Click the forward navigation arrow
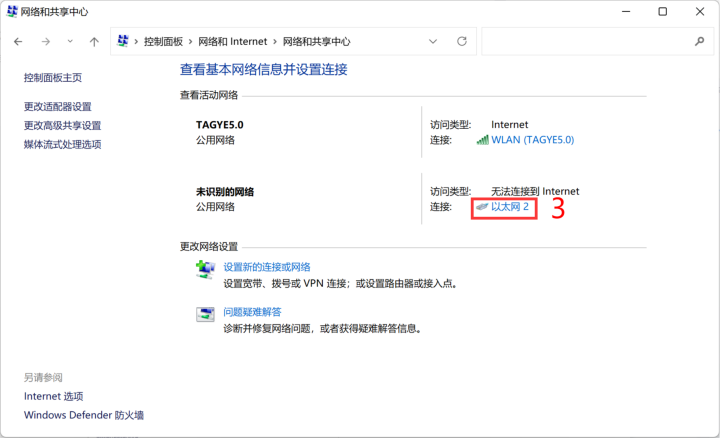Screen dimensions: 720x438 (45, 42)
